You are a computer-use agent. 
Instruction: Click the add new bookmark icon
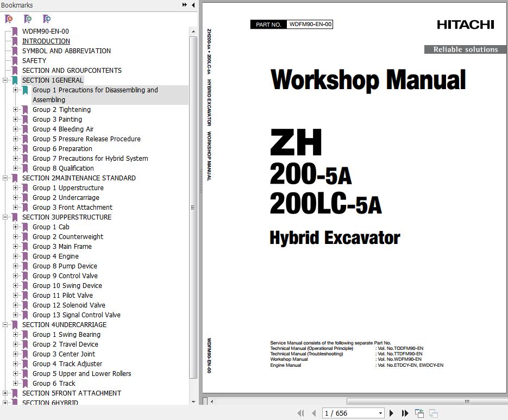[x=28, y=19]
